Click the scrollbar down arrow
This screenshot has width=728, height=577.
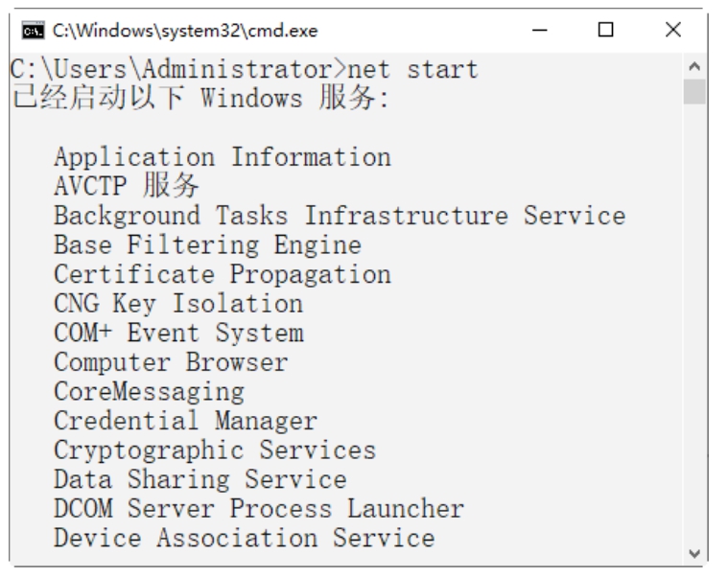pyautogui.click(x=693, y=551)
